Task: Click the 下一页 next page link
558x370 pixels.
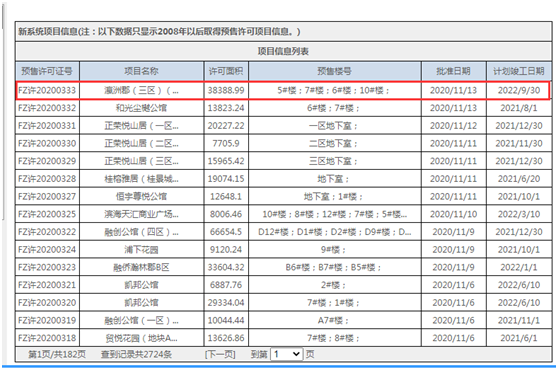Action: pos(220,354)
